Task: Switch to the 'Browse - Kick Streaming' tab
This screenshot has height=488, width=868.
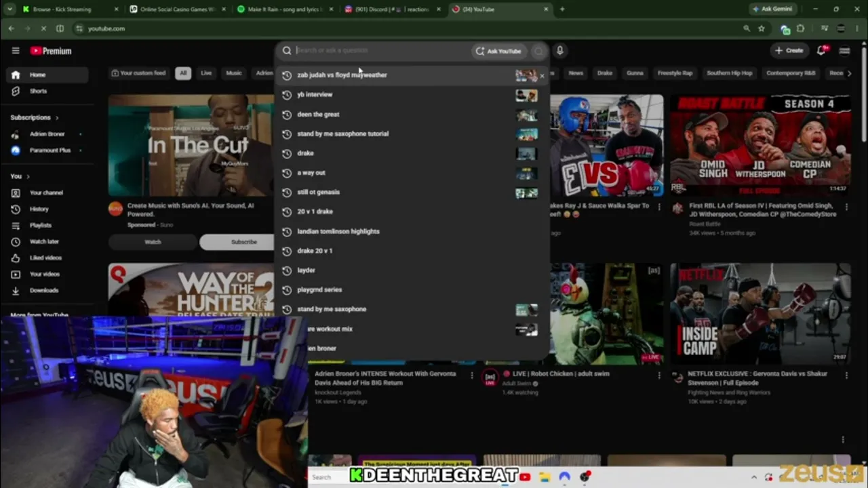Action: coord(71,9)
